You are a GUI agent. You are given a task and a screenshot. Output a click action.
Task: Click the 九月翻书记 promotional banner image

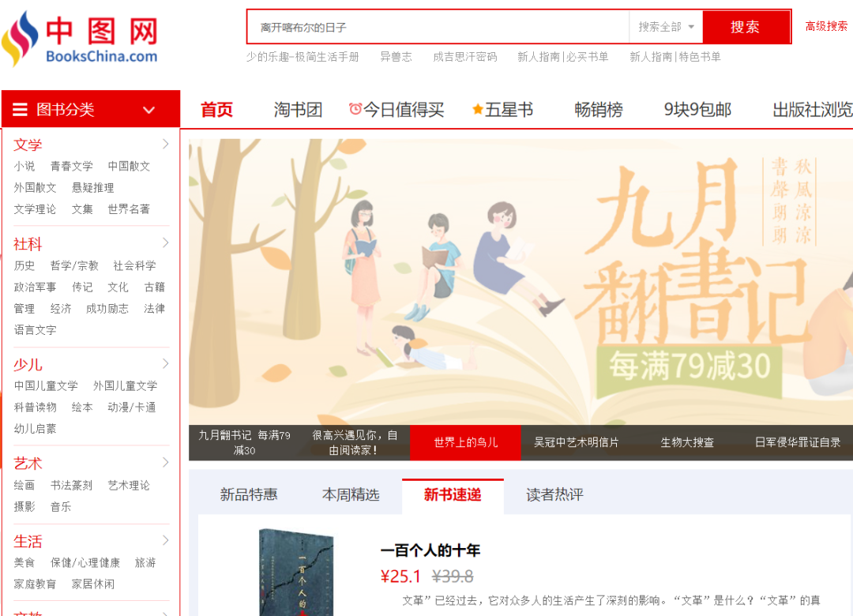pyautogui.click(x=520, y=282)
